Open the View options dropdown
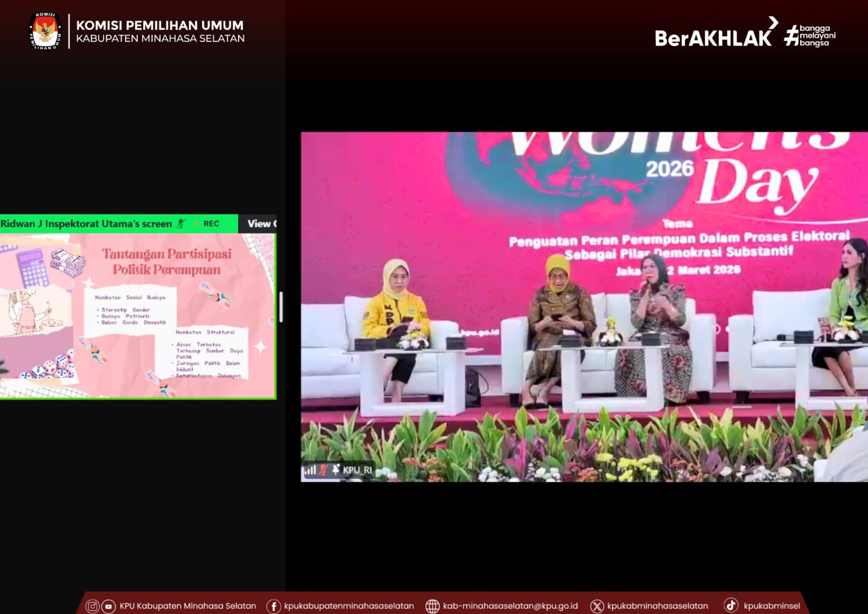This screenshot has width=868, height=614. 261,224
